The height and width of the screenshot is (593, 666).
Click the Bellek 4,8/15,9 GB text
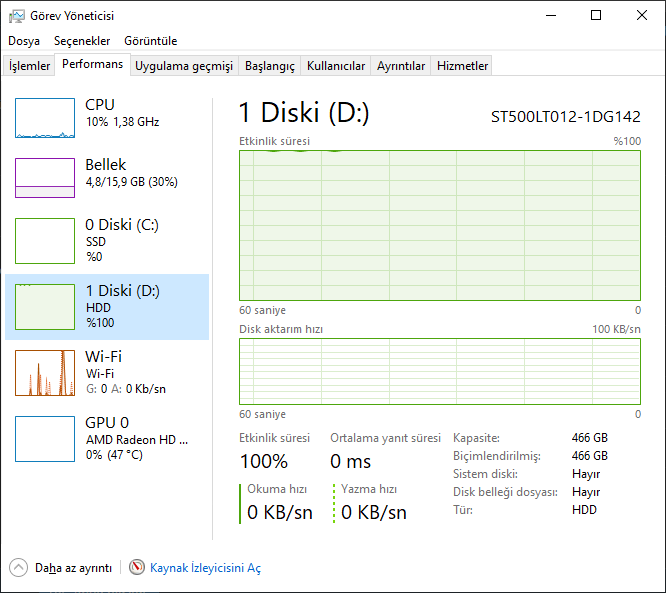point(131,182)
